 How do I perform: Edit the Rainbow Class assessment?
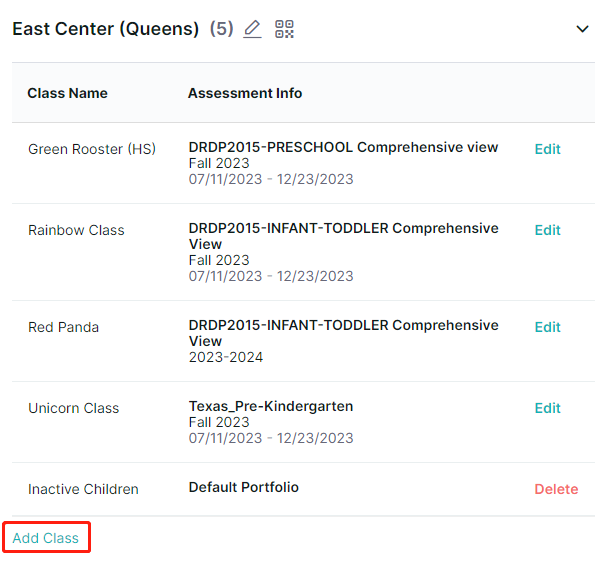547,230
